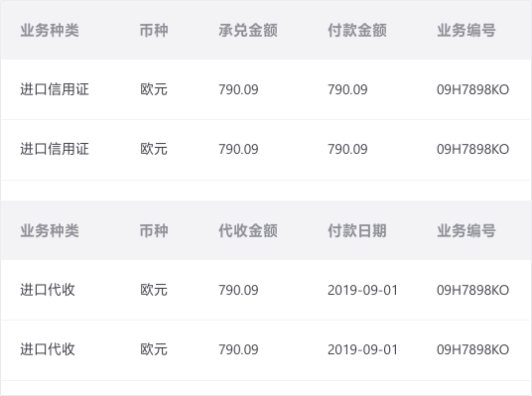Open business number in first 进口信用证 row

point(472,89)
